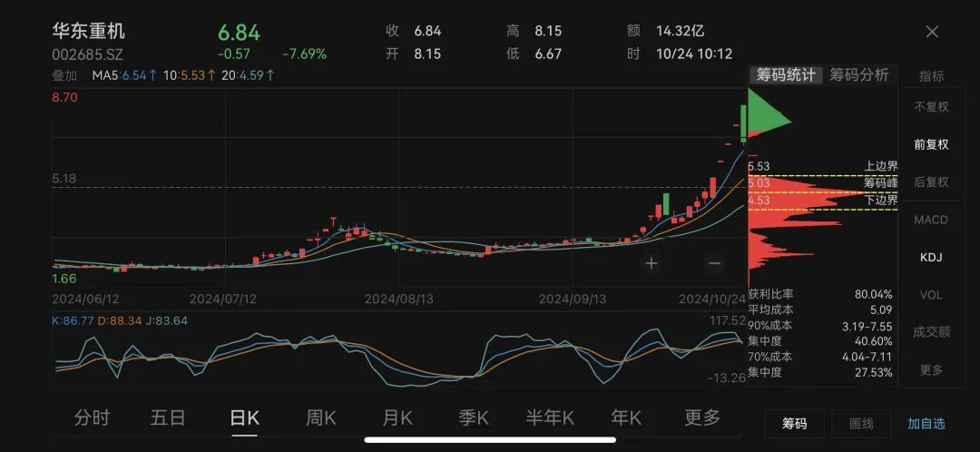The width and height of the screenshot is (980, 452).
Task: Click 获利比率 80.04% row
Action: (x=820, y=294)
